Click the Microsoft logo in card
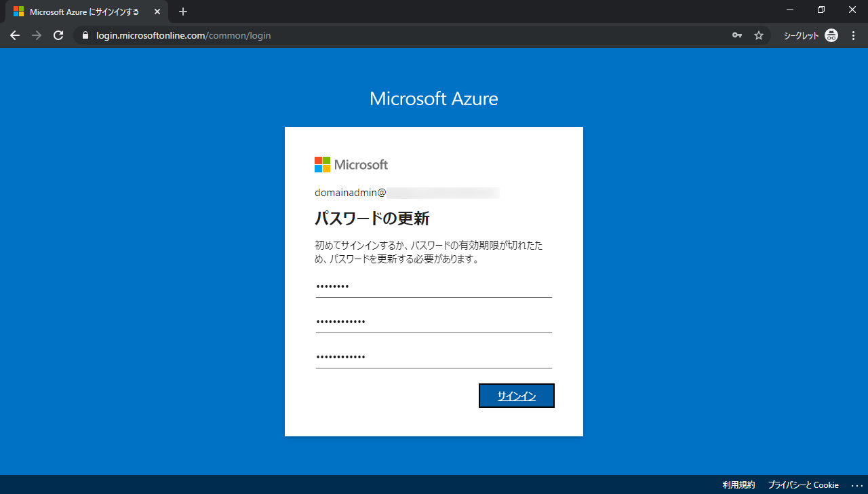 point(351,164)
